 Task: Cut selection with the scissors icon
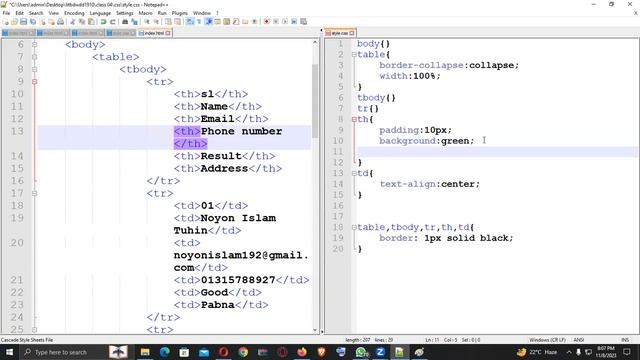[72, 21]
